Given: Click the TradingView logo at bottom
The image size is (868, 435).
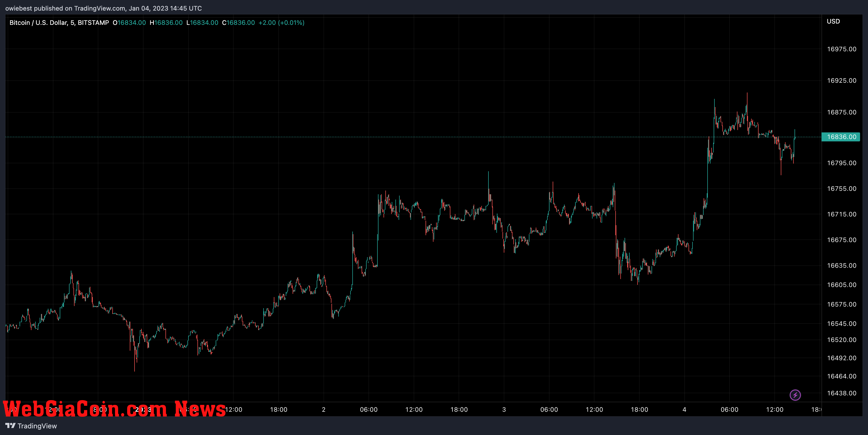Looking at the screenshot, I should (31, 426).
